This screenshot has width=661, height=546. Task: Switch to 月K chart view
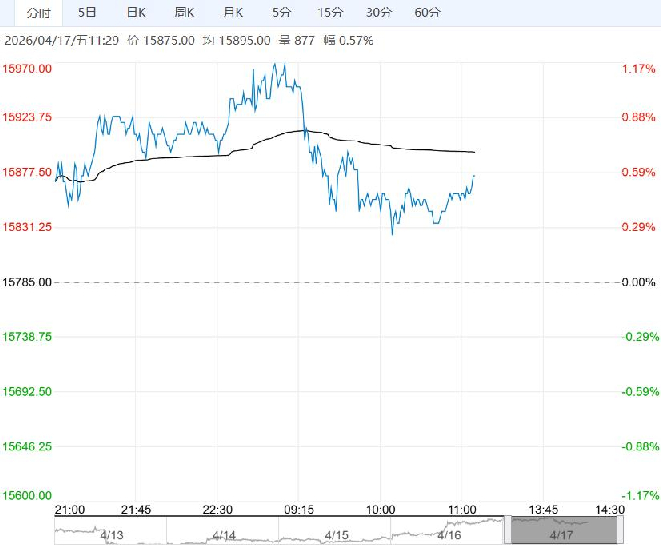pyautogui.click(x=233, y=13)
